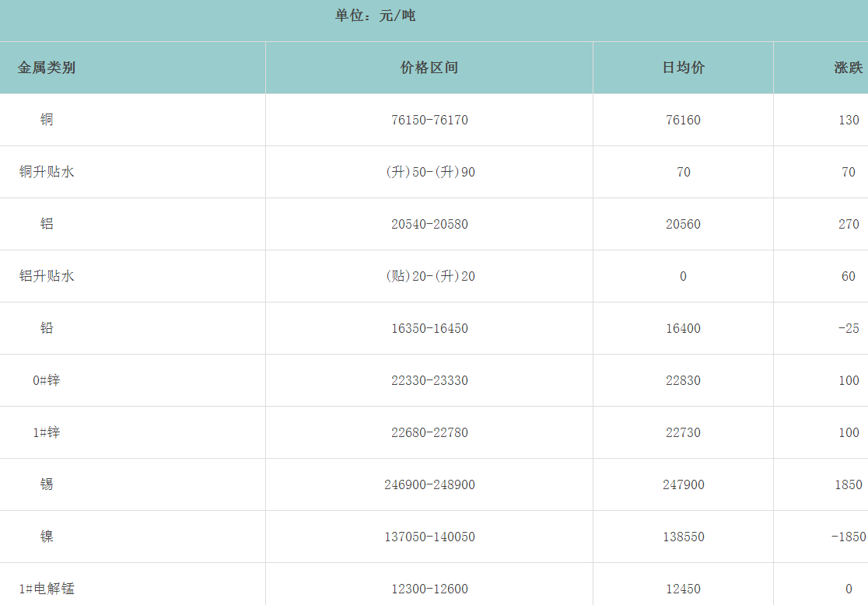Screen dimensions: 868x605
Task: Select the tin daily average 247900
Action: click(683, 484)
